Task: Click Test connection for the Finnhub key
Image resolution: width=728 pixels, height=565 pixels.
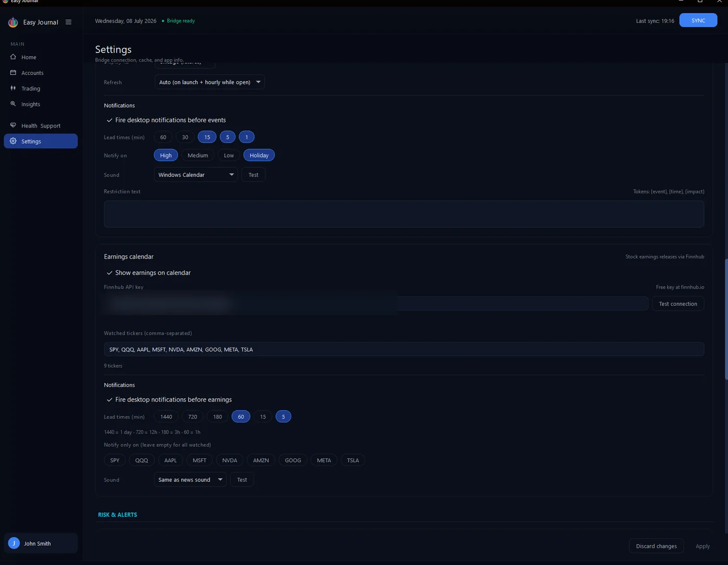Action: pyautogui.click(x=678, y=304)
